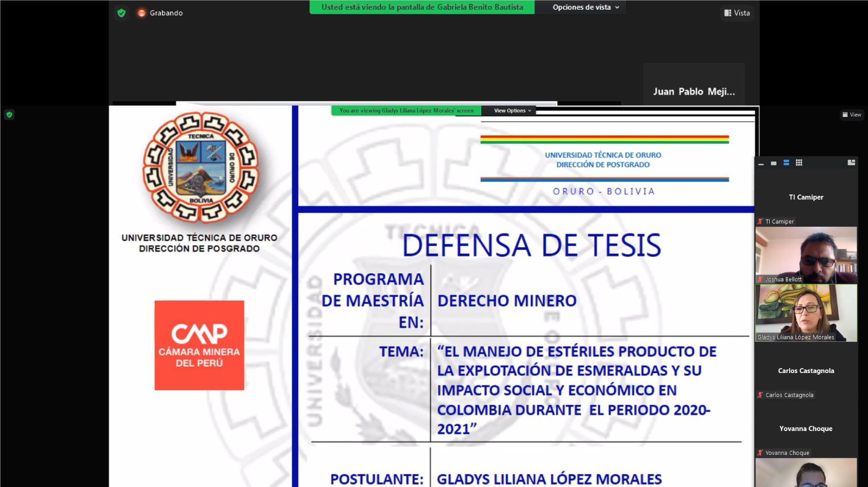This screenshot has height=487, width=868.
Task: Select Gladys Liliana López Morales' video thumbnail
Action: tap(806, 314)
